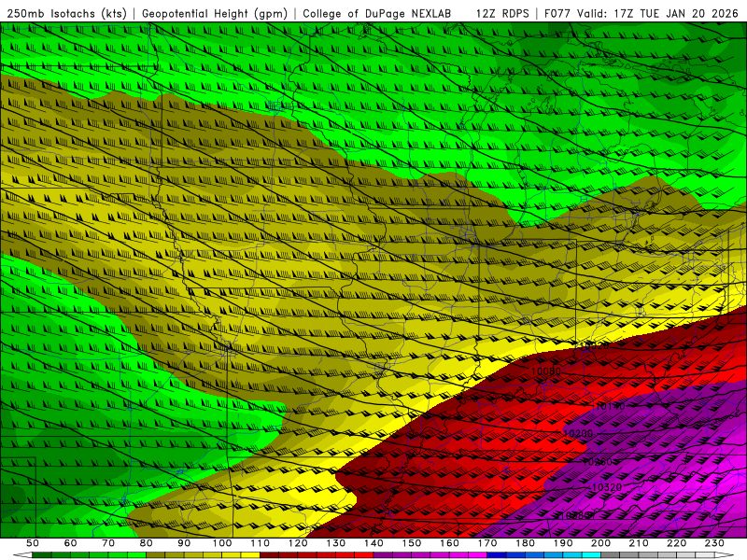This screenshot has width=747, height=560.
Task: Select the purple swatch just above 140 kts
Action: coord(383,554)
